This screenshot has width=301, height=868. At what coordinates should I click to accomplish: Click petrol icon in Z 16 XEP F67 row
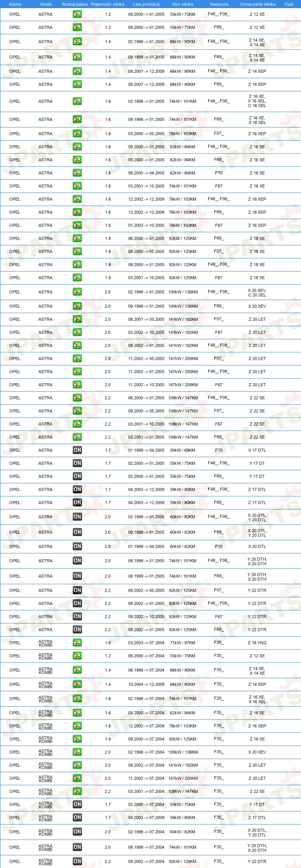77,225
